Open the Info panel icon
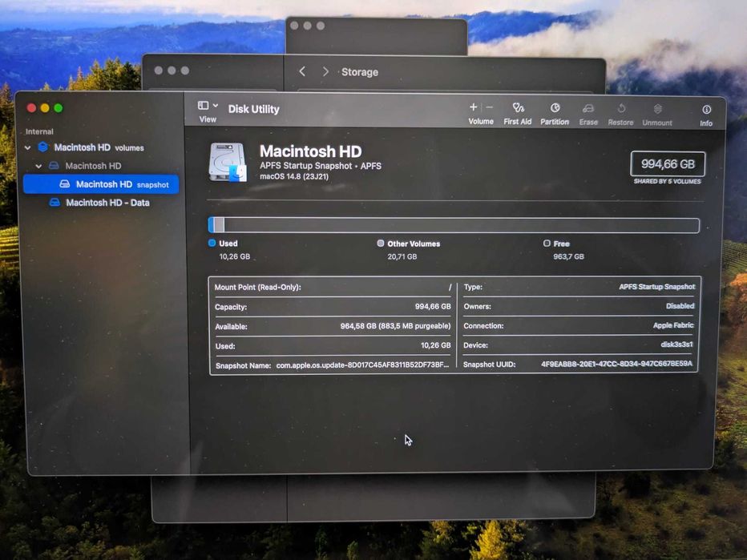 706,110
